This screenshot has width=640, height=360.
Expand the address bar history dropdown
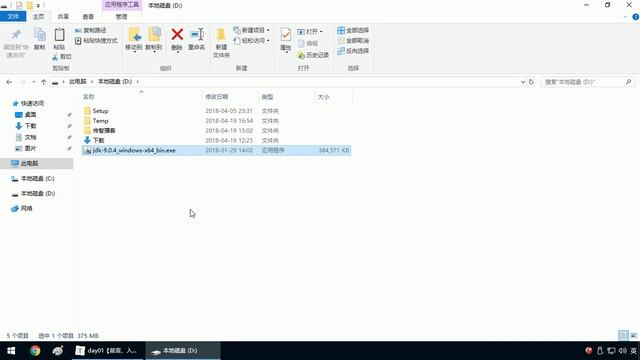click(x=523, y=82)
